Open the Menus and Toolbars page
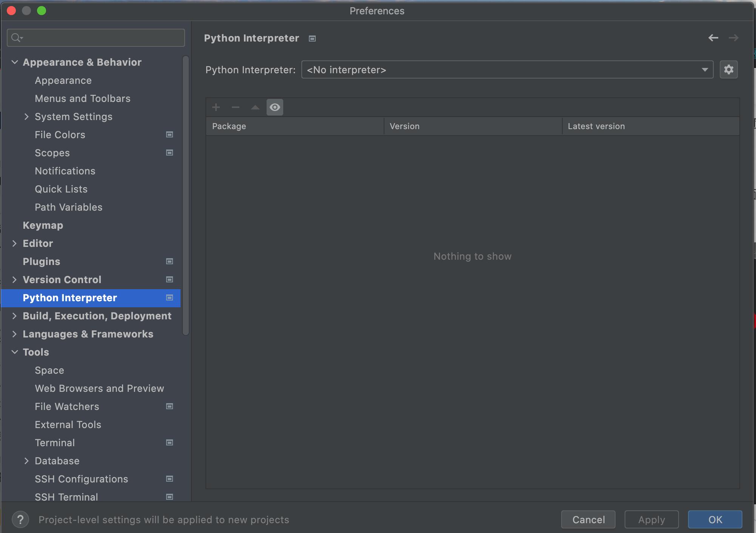This screenshot has width=756, height=533. coord(82,99)
